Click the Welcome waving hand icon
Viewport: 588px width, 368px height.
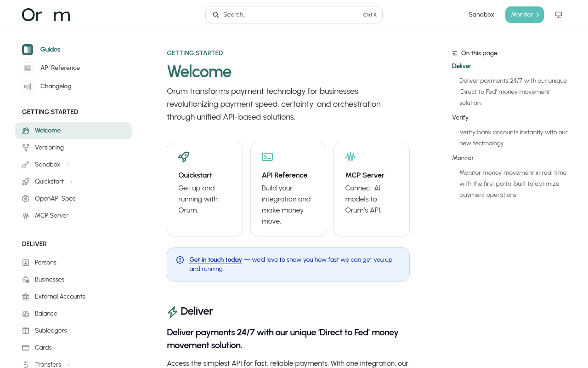coord(26,131)
